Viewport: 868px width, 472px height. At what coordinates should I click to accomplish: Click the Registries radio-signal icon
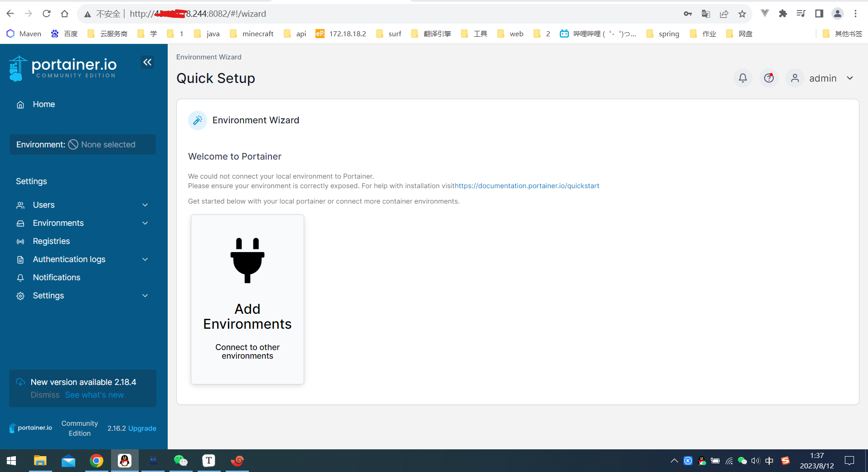[x=20, y=242]
